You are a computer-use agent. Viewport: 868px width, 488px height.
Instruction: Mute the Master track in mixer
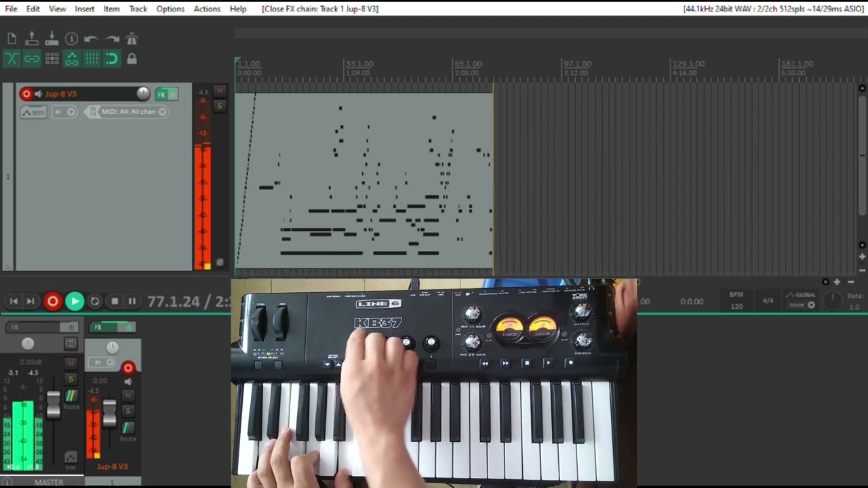[71, 364]
